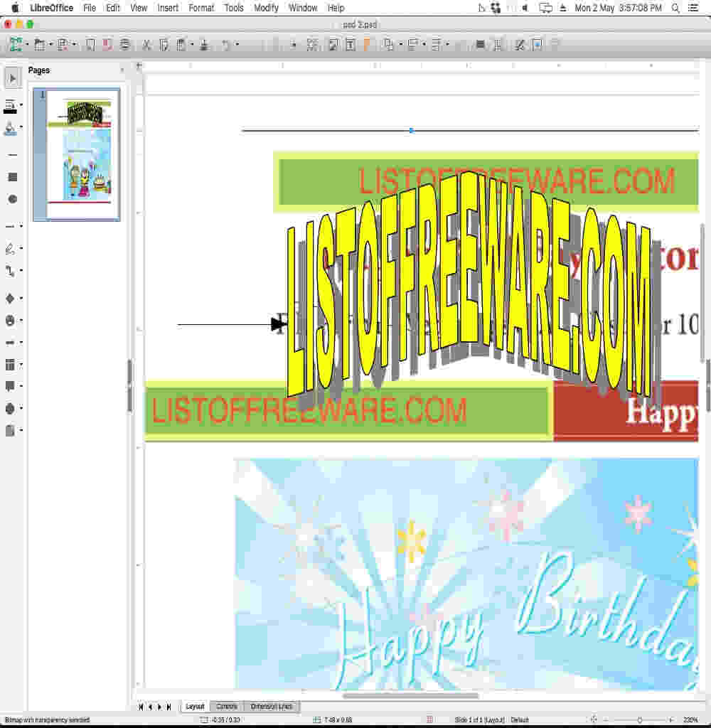Click the vertical scrollbar at canvas edge
The height and width of the screenshot is (728, 711).
pyautogui.click(x=702, y=292)
